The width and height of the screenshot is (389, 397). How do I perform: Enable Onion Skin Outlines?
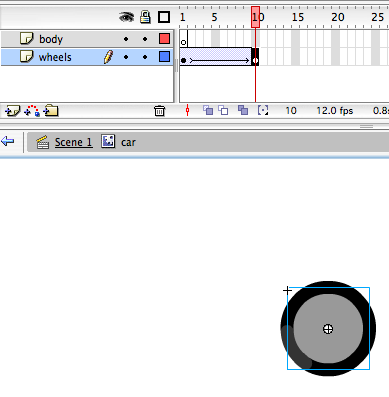[223, 110]
